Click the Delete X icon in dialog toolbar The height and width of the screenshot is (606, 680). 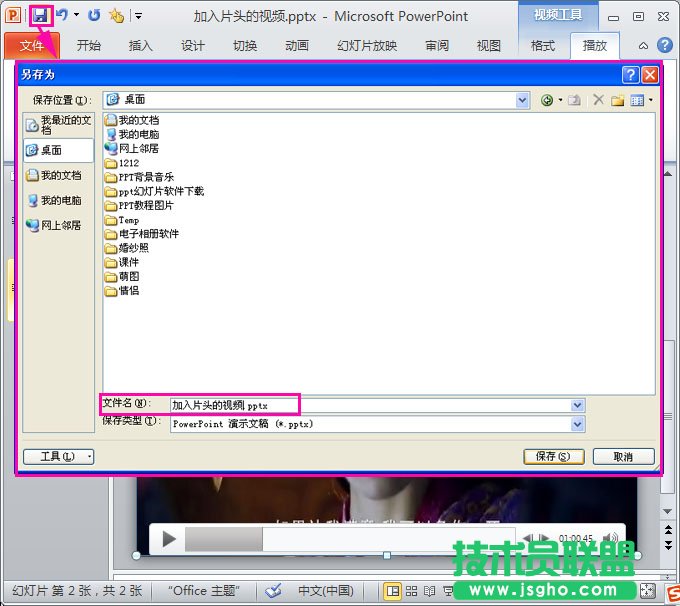coord(598,100)
